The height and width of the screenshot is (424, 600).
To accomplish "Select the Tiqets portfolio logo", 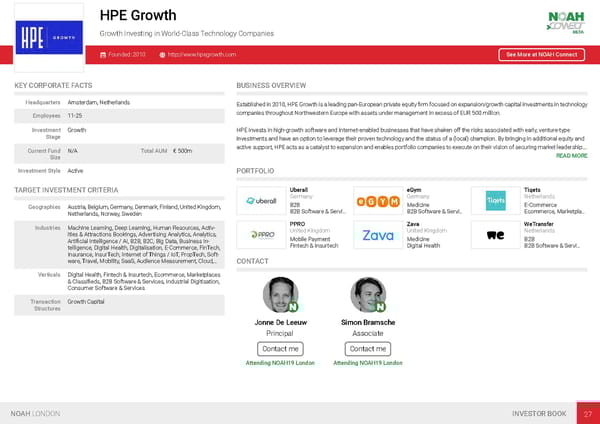I will point(497,201).
